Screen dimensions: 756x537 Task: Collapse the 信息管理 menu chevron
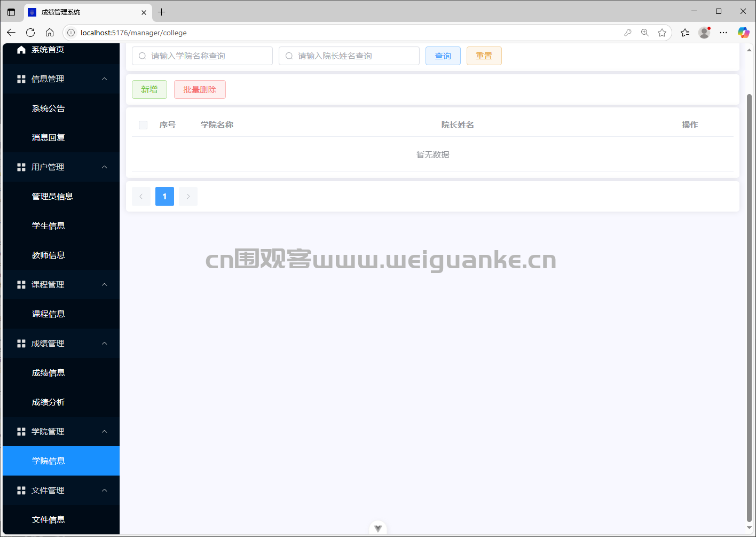pos(105,79)
